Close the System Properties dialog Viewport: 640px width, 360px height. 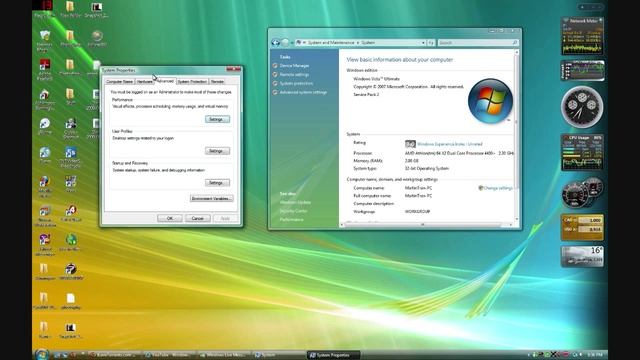[x=234, y=69]
